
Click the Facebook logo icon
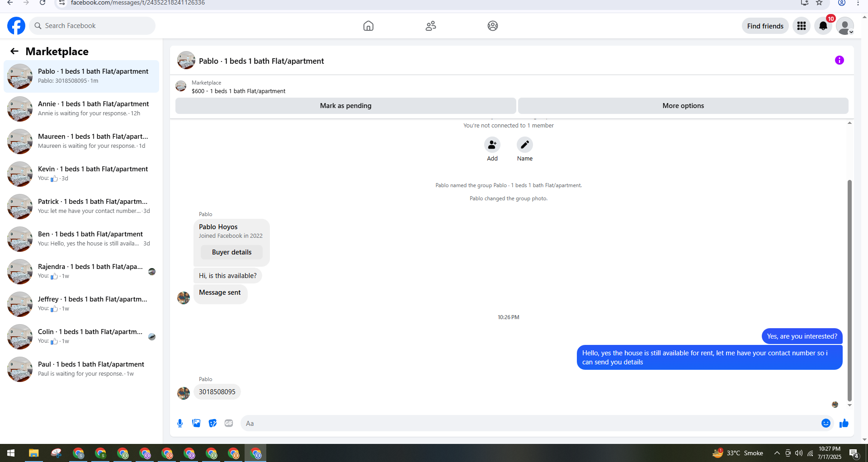[16, 26]
